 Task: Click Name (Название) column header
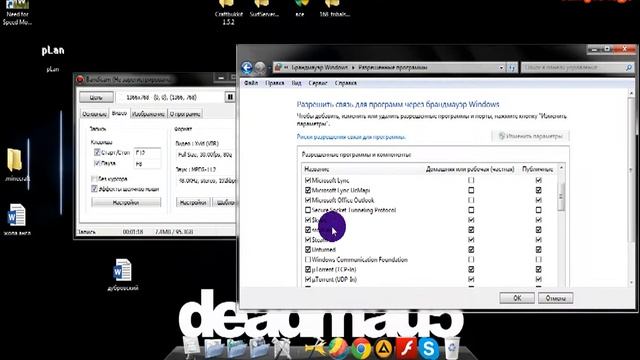pos(317,169)
